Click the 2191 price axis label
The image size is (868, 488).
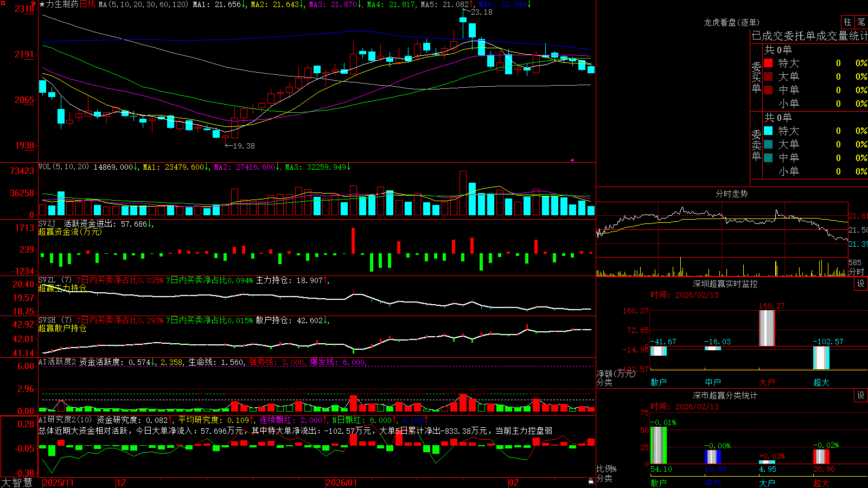tap(24, 54)
